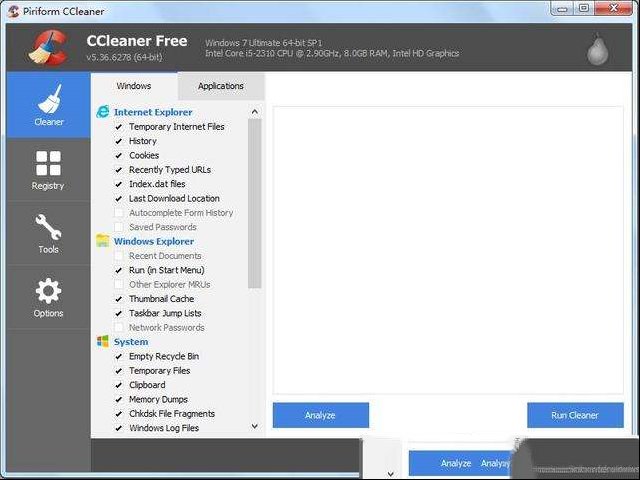
Task: Maximize the CCleaner window
Action: pos(584,9)
